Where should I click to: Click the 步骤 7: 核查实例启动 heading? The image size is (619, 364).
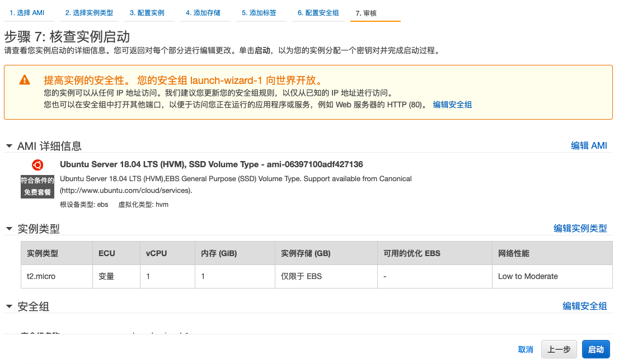point(67,37)
